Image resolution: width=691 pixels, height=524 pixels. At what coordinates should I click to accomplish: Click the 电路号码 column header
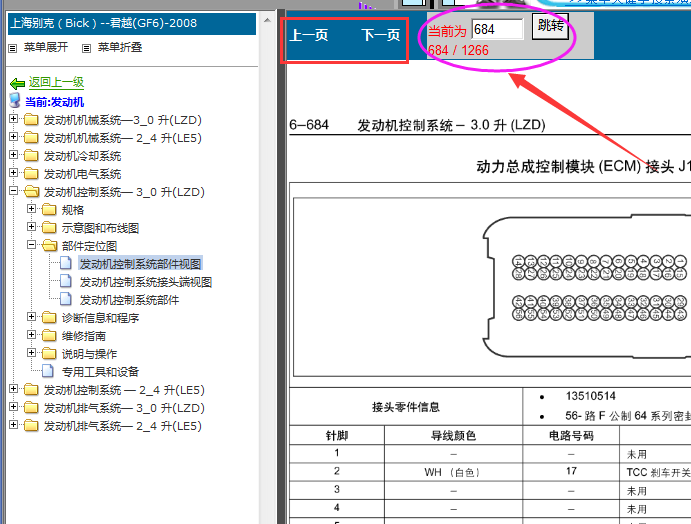[571, 435]
